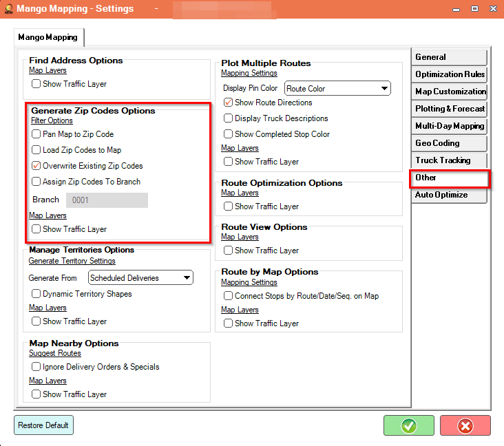The width and height of the screenshot is (504, 446).
Task: Select the Geo Coding tab
Action: tap(449, 143)
